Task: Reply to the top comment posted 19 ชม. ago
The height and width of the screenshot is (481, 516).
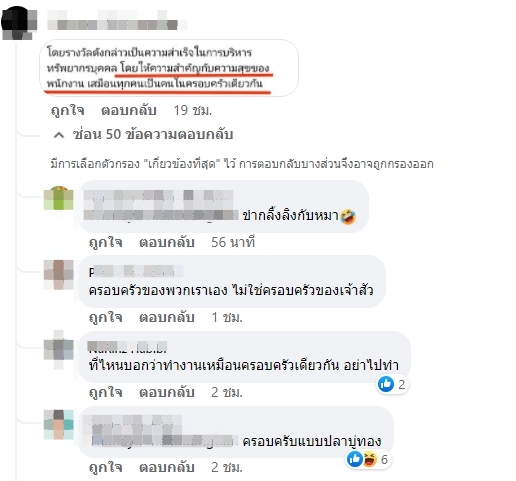Action: 129,110
